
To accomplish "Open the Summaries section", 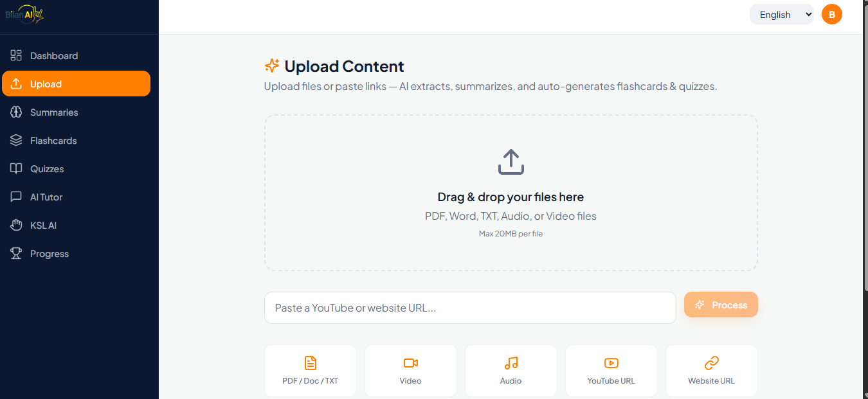I will [77, 112].
